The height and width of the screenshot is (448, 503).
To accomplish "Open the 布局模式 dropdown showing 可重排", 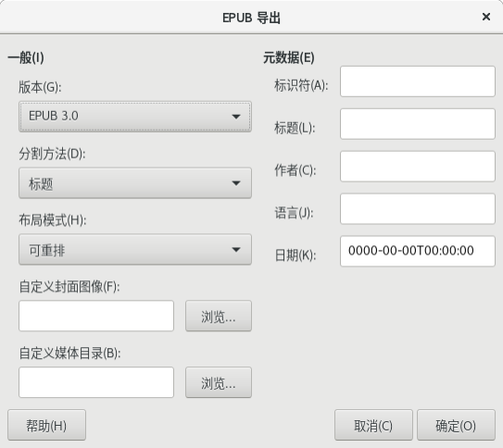I will coord(135,249).
